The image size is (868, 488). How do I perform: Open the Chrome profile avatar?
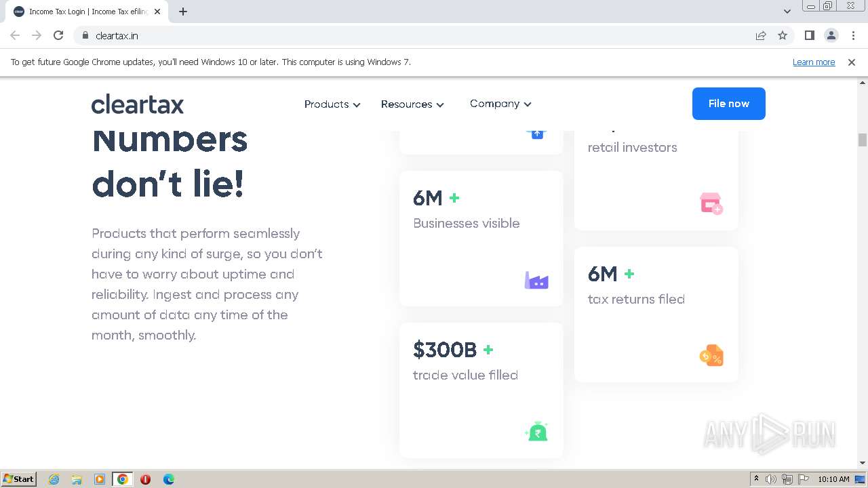click(831, 35)
